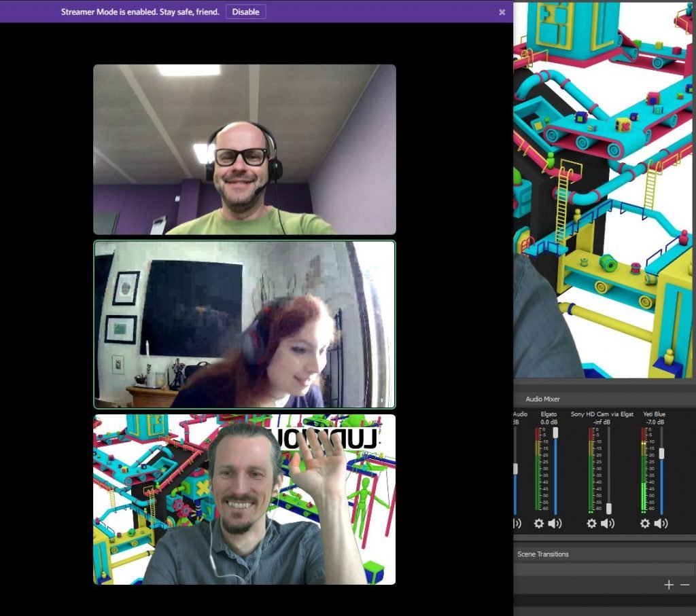Click the Sony HD Cam volume slider handle
Image resolution: width=696 pixels, height=616 pixels.
coord(608,508)
